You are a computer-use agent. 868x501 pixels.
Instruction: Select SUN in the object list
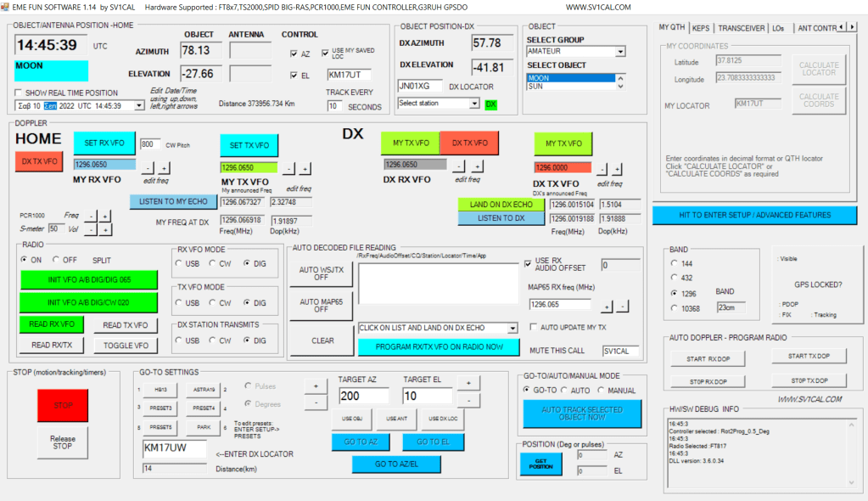click(571, 87)
